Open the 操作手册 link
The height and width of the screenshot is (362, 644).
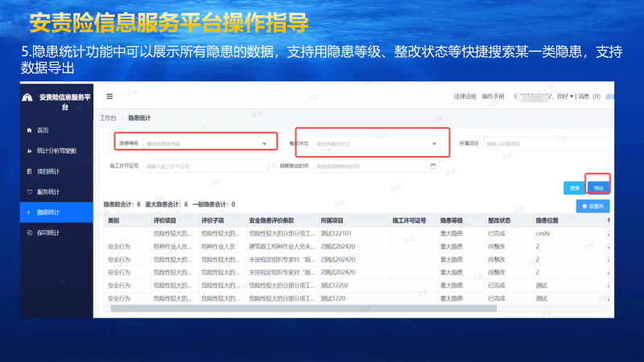pyautogui.click(x=493, y=97)
